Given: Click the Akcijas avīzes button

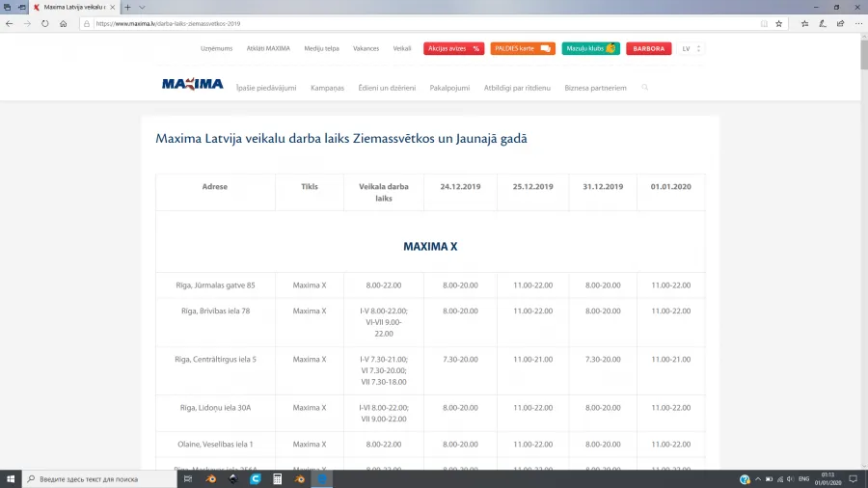Looking at the screenshot, I should (x=454, y=48).
